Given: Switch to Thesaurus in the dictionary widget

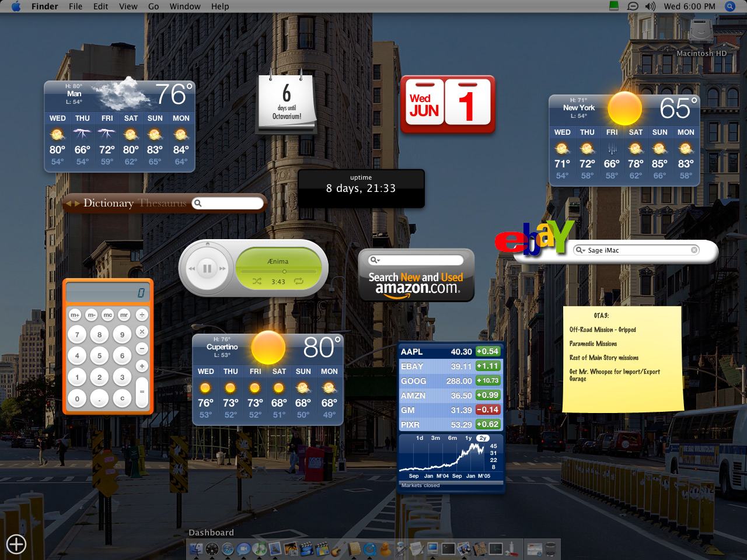Looking at the screenshot, I should coord(163,203).
